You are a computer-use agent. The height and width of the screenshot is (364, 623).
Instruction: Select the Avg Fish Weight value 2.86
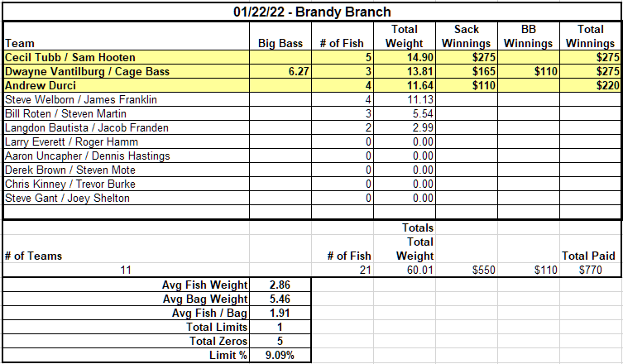pyautogui.click(x=280, y=285)
